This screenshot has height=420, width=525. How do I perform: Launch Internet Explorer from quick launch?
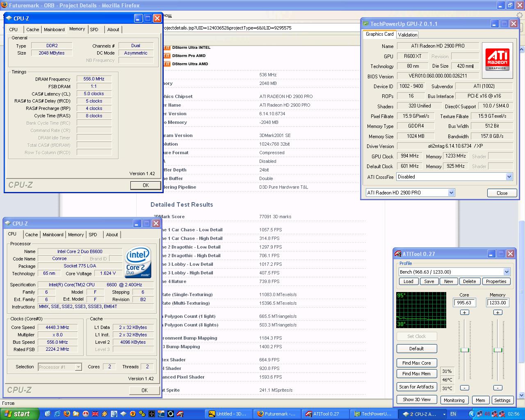coord(57,414)
